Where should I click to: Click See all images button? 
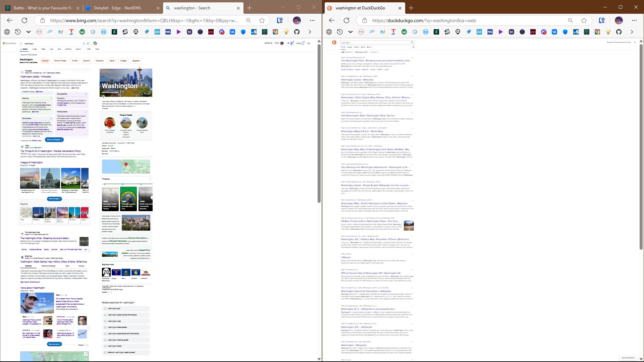[55, 199]
